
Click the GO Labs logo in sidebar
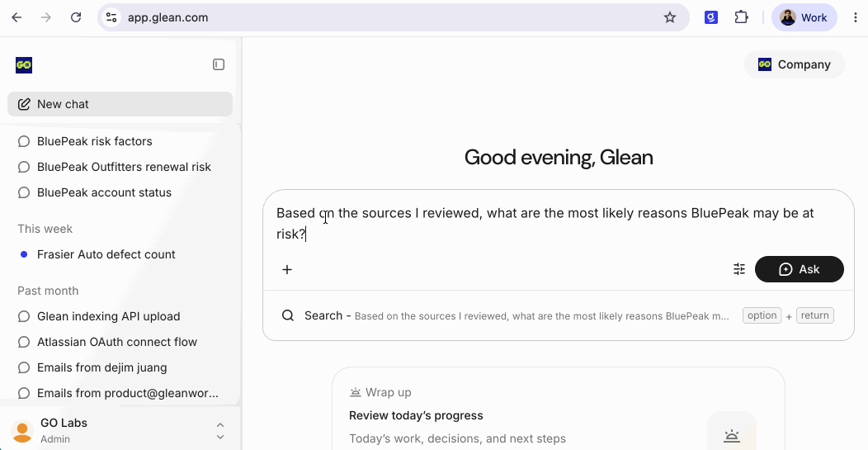pos(24,65)
